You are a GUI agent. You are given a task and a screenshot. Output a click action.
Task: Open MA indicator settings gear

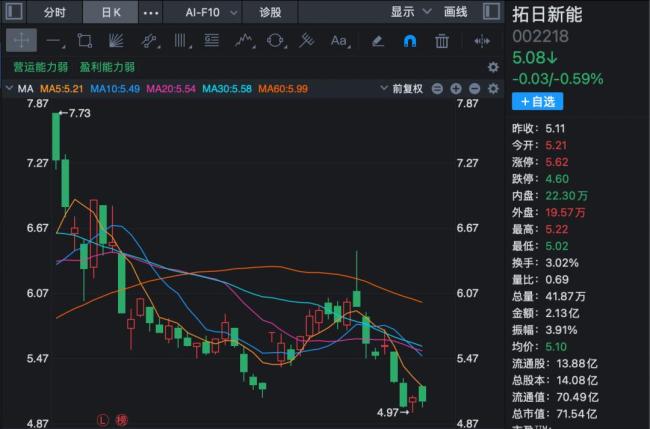point(493,88)
